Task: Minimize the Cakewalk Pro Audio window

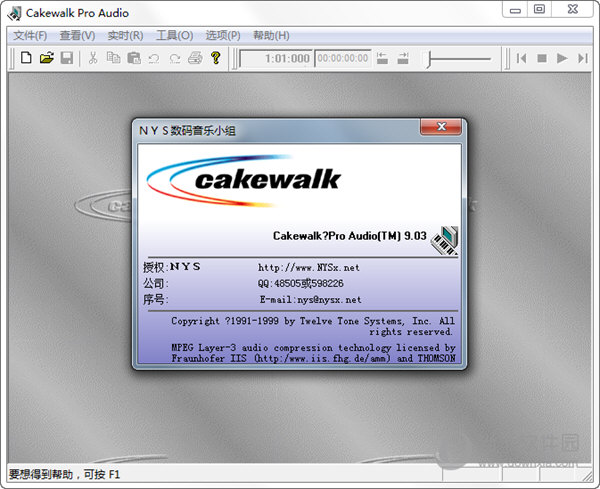Action: pos(515,9)
